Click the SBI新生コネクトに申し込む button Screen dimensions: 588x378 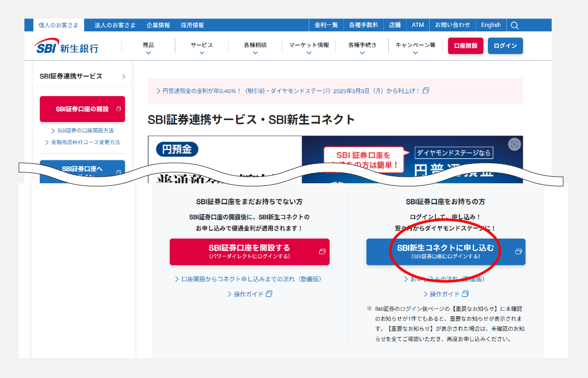(446, 252)
